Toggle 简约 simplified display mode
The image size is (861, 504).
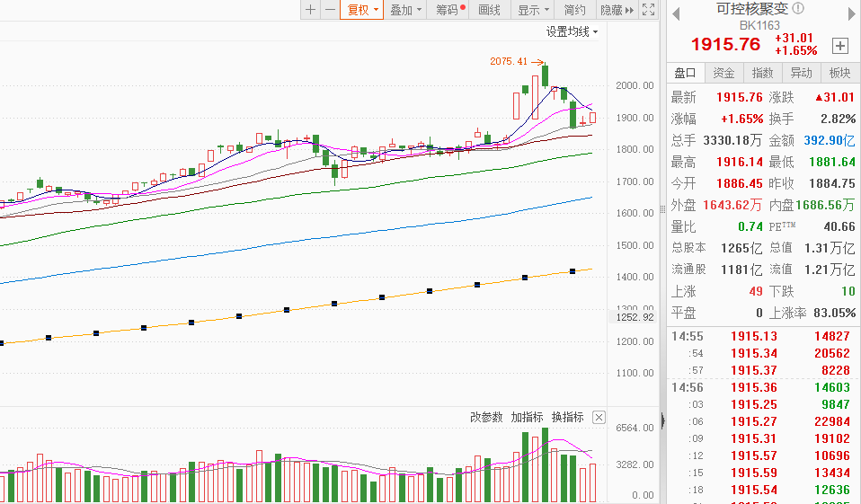click(574, 10)
